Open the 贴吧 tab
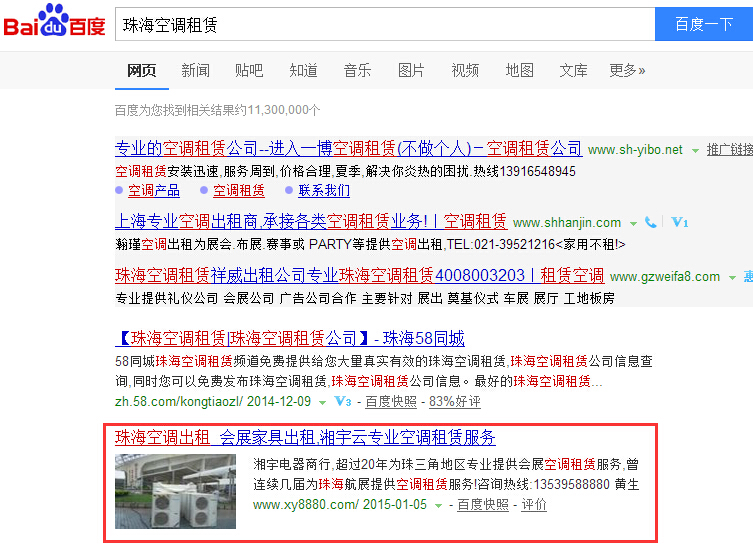Screen dimensions: 753x546 pos(249,71)
